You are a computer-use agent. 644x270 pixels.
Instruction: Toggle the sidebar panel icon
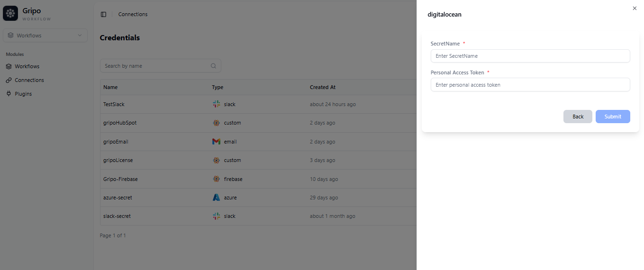[x=103, y=14]
